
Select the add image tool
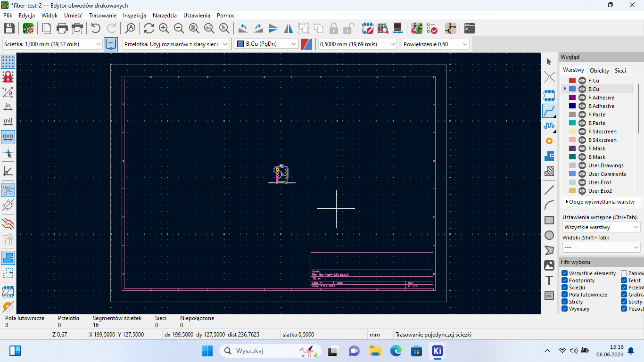coord(549,265)
